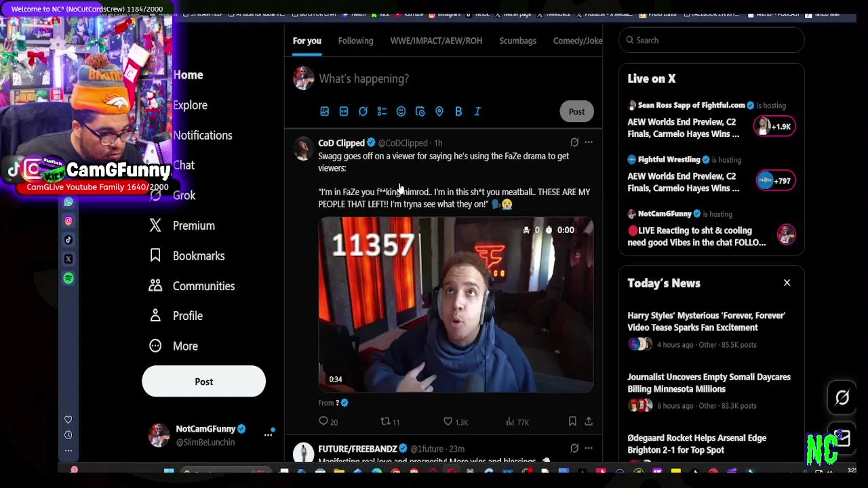Open Bookmarks in the sidebar
This screenshot has height=488, width=868.
(187, 256)
